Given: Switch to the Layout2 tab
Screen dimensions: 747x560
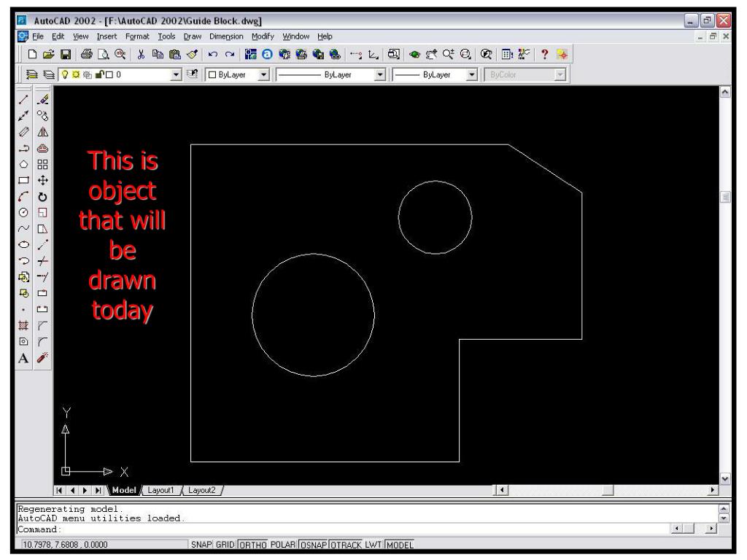Looking at the screenshot, I should 201,490.
